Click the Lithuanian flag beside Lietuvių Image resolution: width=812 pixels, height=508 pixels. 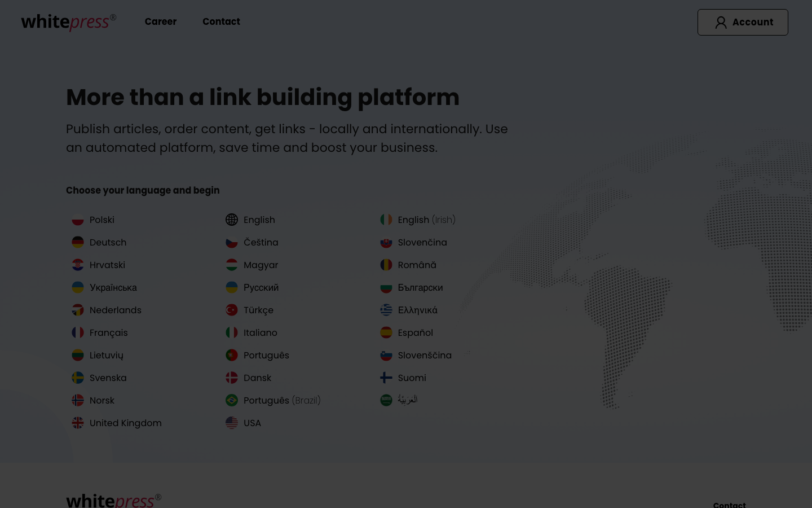(78, 355)
